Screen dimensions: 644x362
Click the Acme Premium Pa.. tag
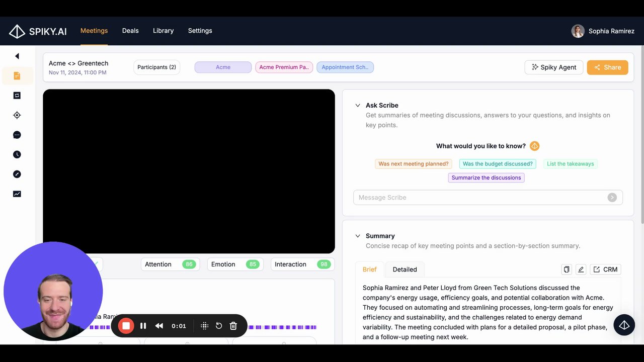point(284,67)
